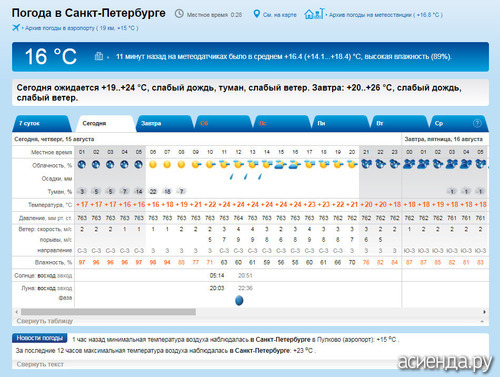Click scrollbar left arrow under table
Viewport: 500px width, 377px height.
click(x=17, y=312)
